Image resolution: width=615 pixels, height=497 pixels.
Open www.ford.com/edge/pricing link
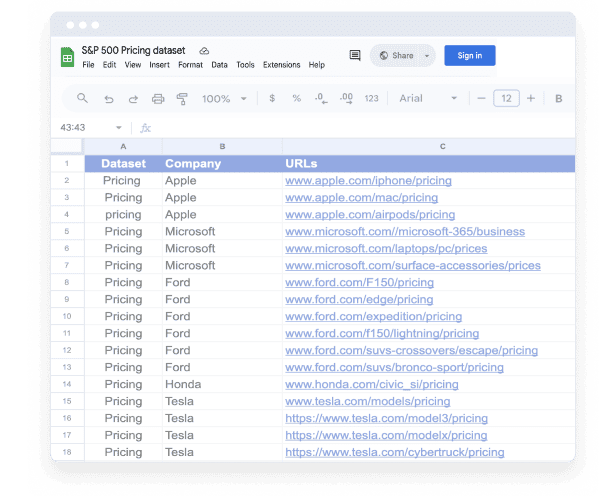tap(359, 299)
